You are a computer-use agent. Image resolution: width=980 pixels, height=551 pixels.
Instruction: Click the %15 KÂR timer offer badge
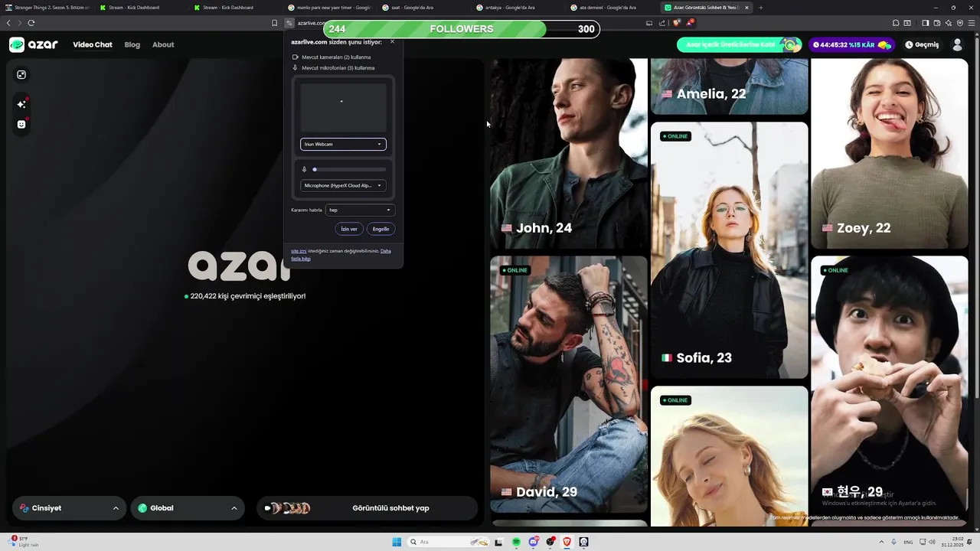(851, 44)
